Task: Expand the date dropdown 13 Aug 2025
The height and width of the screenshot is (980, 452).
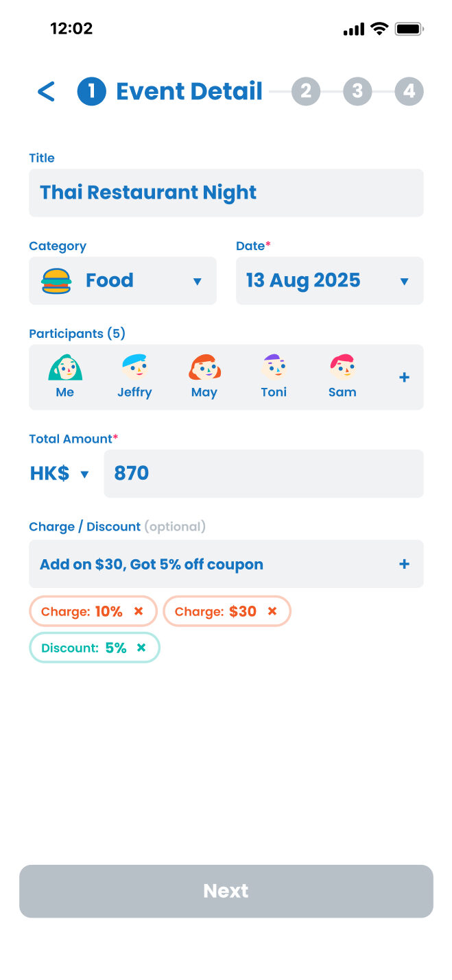Action: point(404,281)
